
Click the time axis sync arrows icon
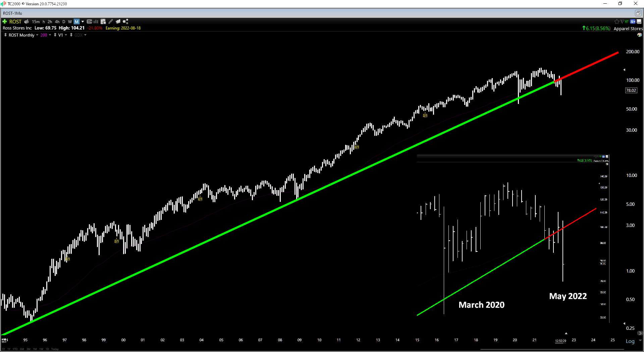click(x=4, y=340)
